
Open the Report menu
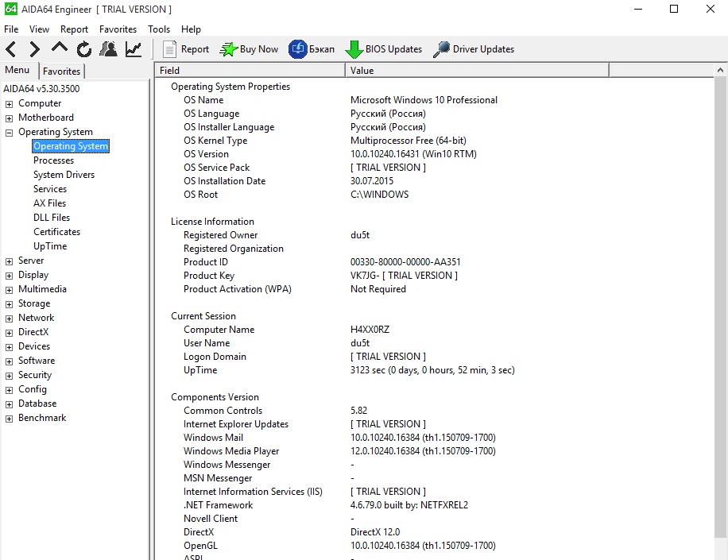click(74, 29)
